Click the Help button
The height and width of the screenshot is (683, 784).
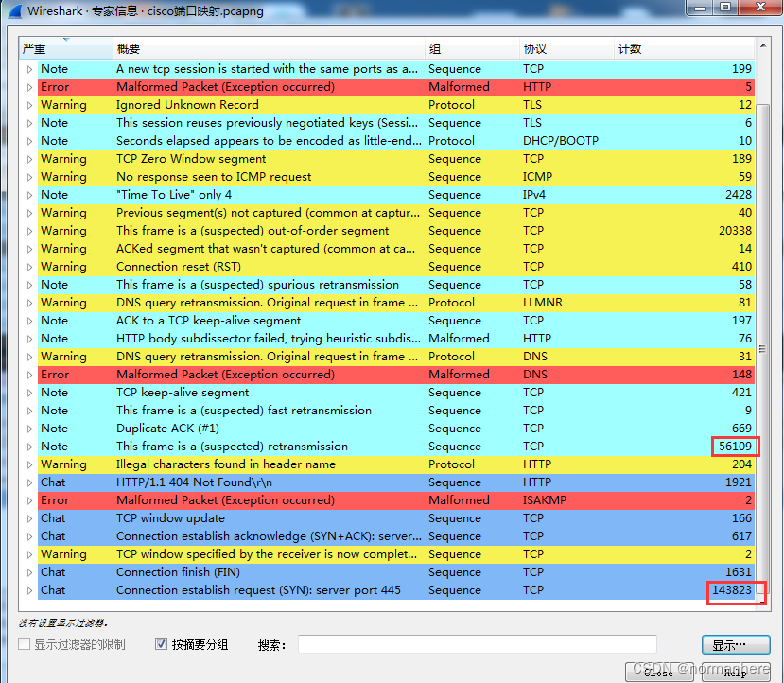coord(736,673)
